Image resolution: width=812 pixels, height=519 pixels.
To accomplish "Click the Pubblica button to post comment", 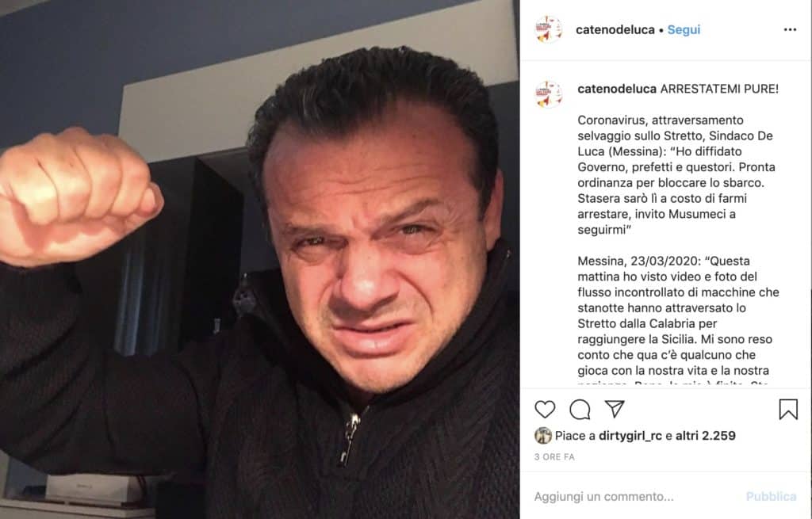I will tap(771, 497).
